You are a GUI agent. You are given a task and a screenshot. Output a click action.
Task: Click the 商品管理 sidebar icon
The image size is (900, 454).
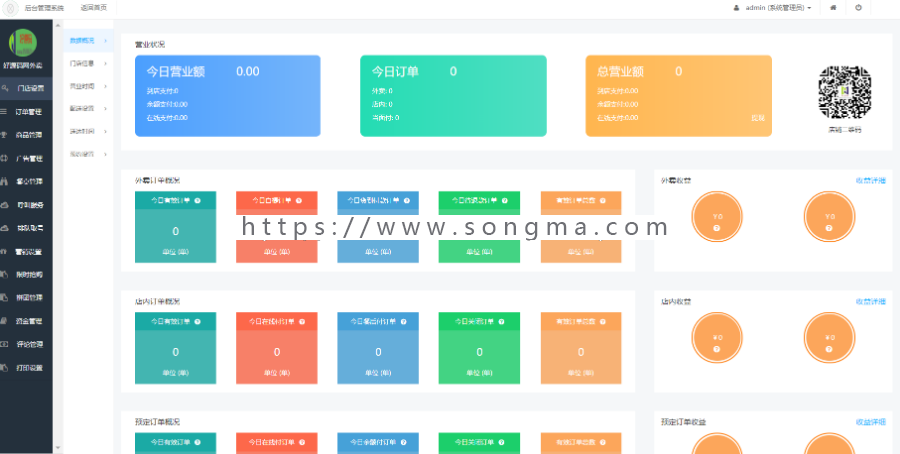coord(4,135)
